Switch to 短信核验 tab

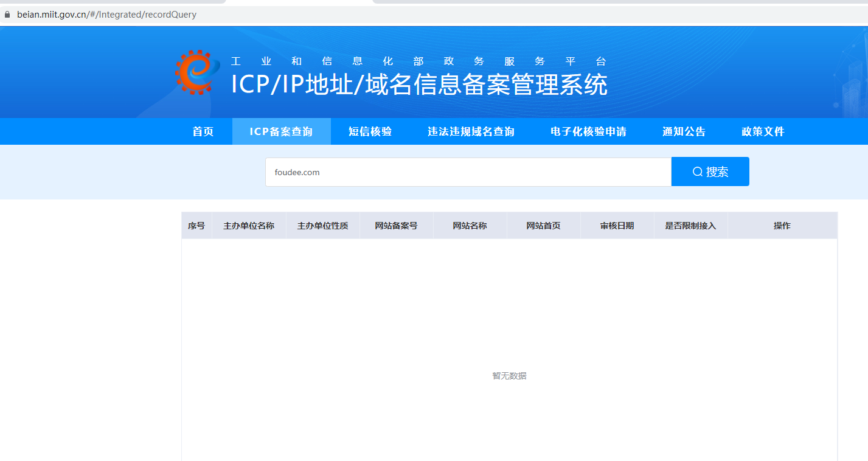click(370, 132)
